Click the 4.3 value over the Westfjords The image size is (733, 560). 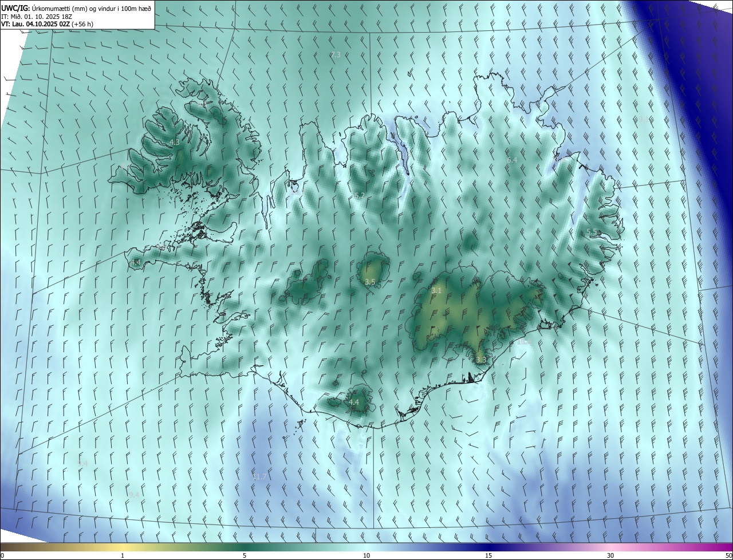pyautogui.click(x=175, y=142)
